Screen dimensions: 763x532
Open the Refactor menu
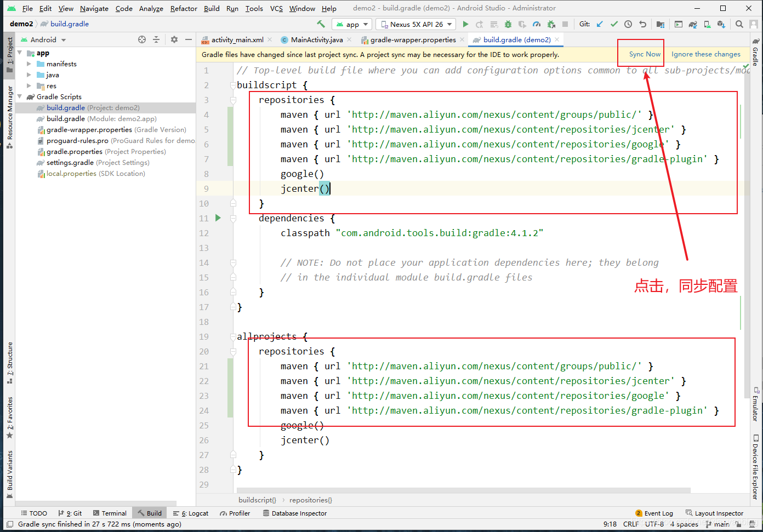coord(184,8)
